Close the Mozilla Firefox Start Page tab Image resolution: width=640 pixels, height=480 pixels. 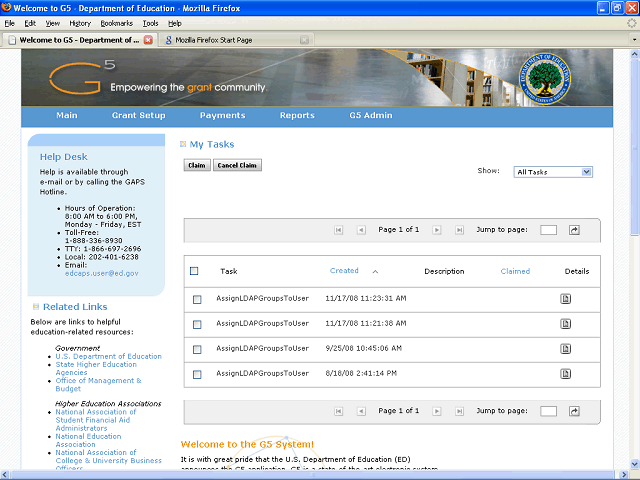(x=304, y=40)
